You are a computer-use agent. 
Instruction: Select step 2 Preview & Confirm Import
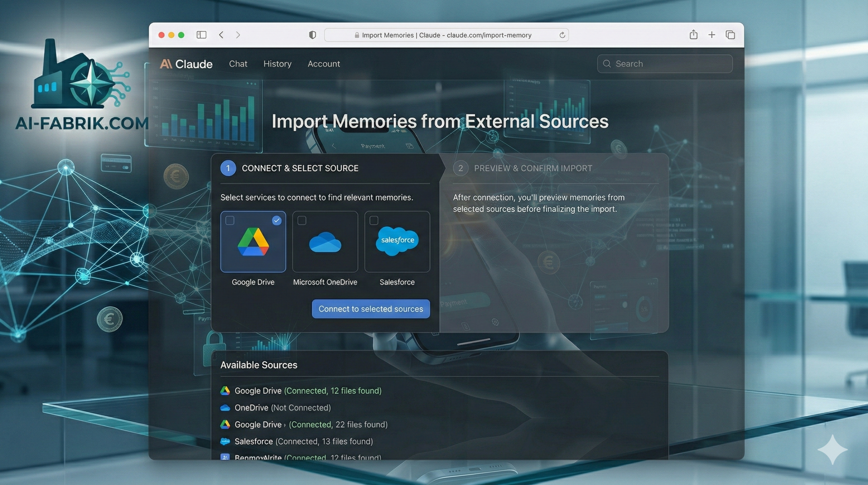pyautogui.click(x=532, y=168)
